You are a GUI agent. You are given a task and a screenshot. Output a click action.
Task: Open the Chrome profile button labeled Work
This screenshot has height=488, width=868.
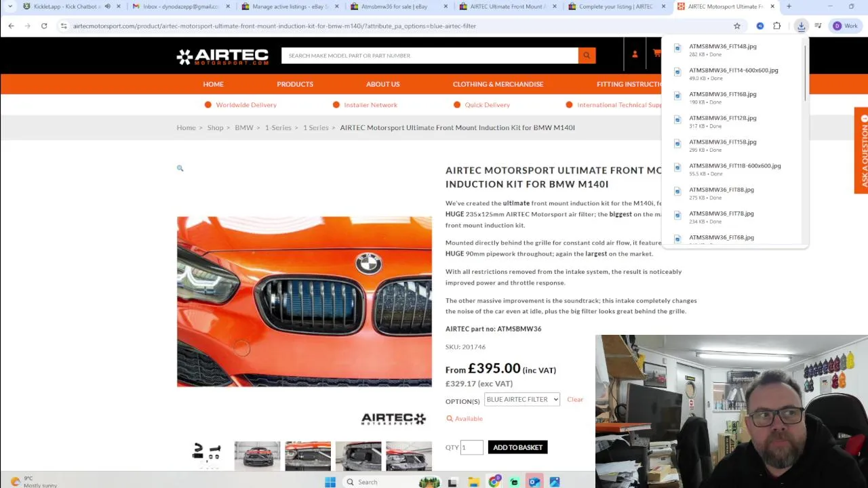click(845, 26)
